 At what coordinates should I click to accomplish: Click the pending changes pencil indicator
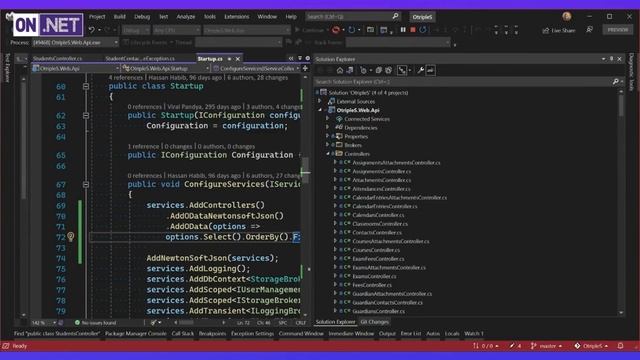[x=515, y=346]
